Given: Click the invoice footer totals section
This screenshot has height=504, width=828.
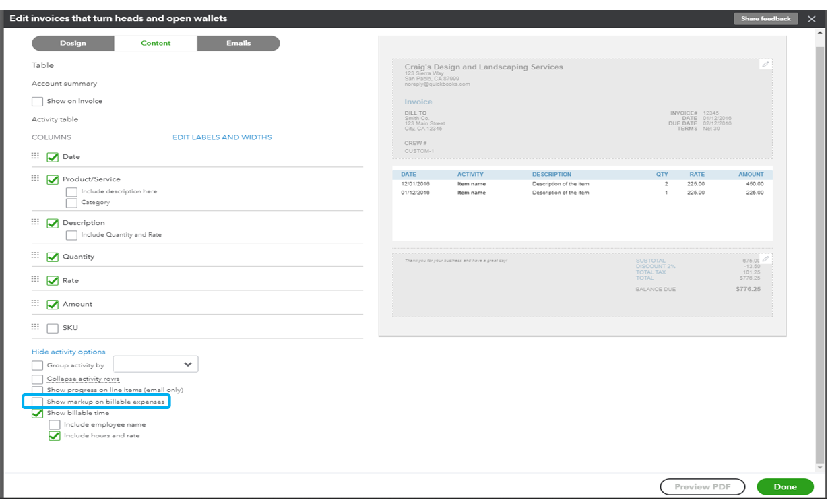Looking at the screenshot, I should click(x=583, y=286).
